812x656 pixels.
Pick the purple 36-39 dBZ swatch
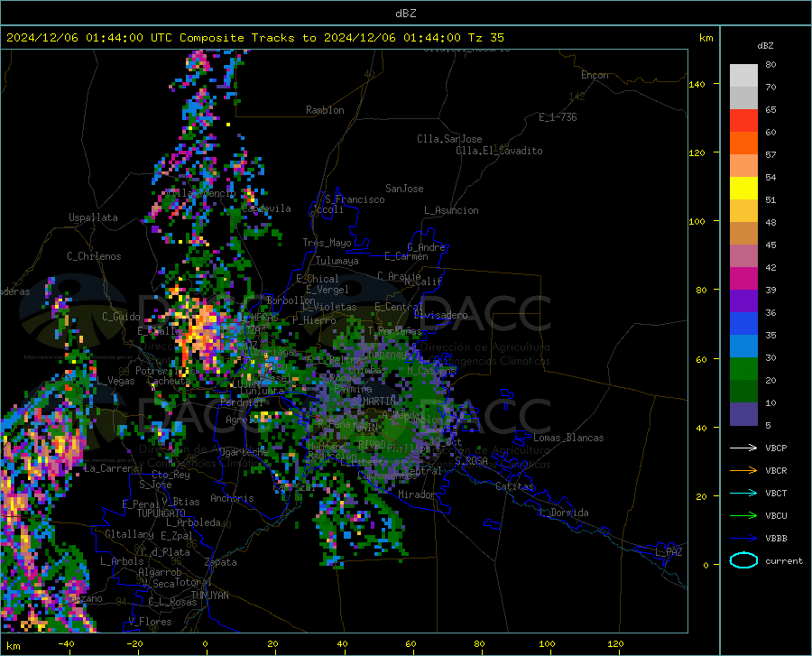pyautogui.click(x=743, y=301)
